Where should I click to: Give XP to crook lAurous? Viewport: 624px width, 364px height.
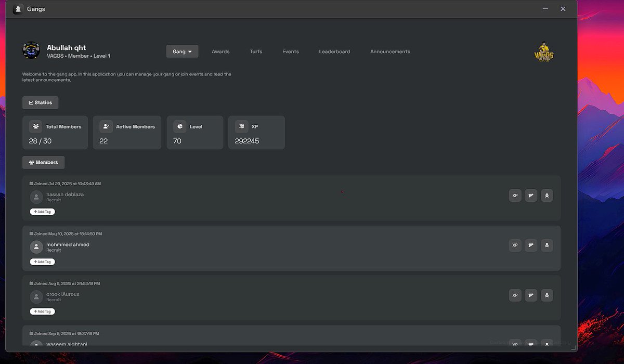(x=515, y=295)
